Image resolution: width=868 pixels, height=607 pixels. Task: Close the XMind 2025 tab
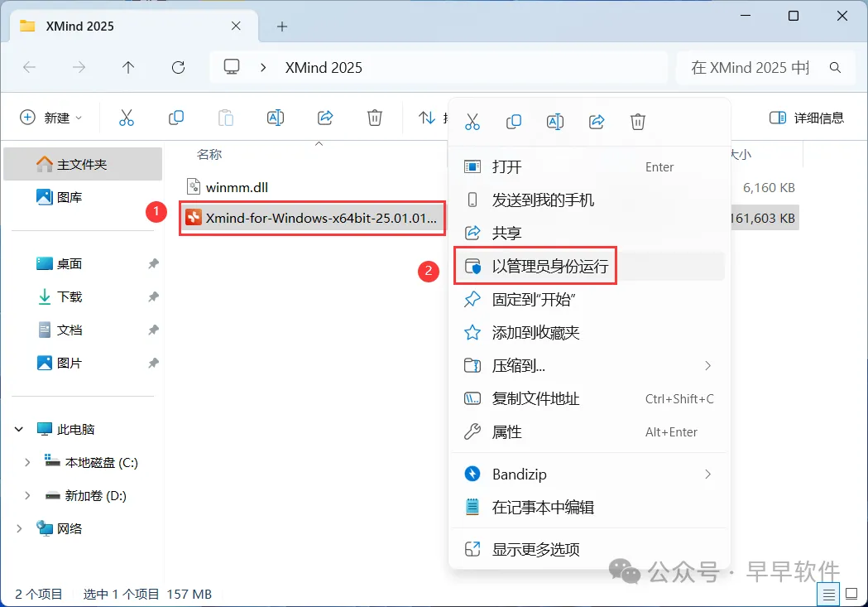pyautogui.click(x=236, y=26)
